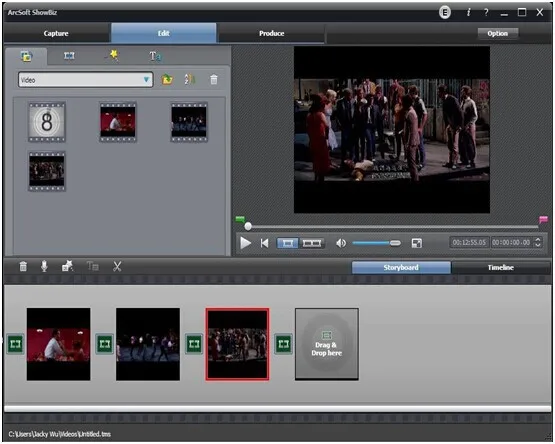
Task: Jump back to the start of the clip
Action: point(264,243)
